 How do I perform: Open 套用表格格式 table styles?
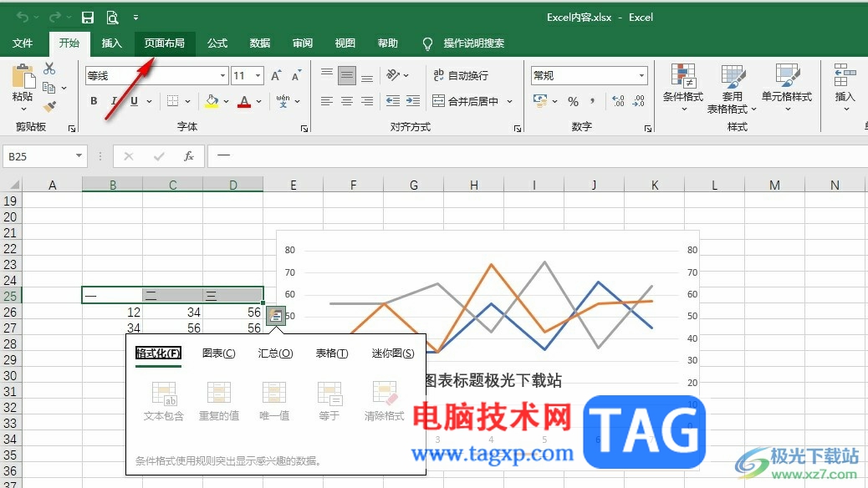pyautogui.click(x=732, y=89)
